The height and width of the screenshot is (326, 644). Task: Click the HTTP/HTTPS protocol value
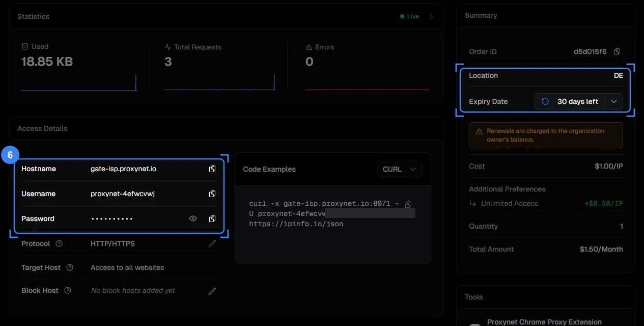point(113,243)
